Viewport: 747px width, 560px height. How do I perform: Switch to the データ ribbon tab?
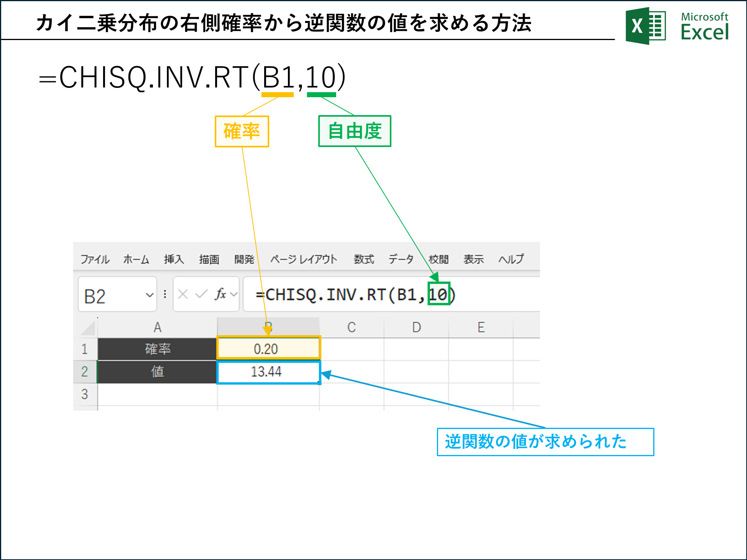[401, 259]
